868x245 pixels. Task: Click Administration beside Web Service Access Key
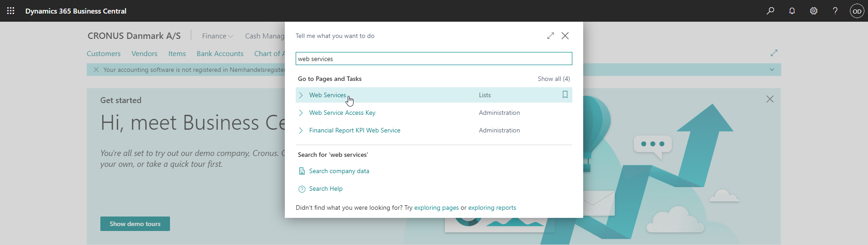tap(499, 113)
